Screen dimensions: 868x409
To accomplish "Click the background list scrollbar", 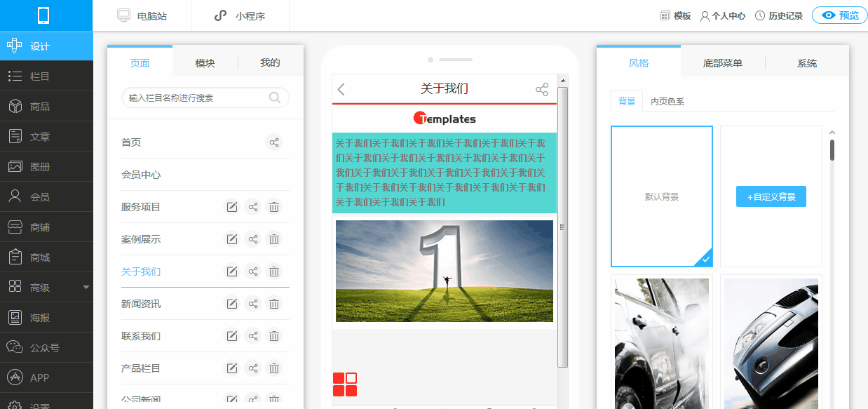I will tap(832, 150).
